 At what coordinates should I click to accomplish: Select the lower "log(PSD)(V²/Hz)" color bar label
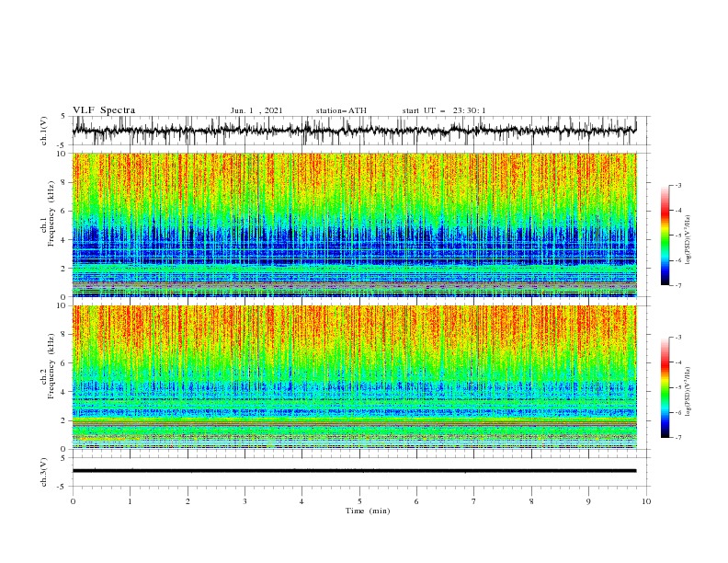tap(688, 392)
